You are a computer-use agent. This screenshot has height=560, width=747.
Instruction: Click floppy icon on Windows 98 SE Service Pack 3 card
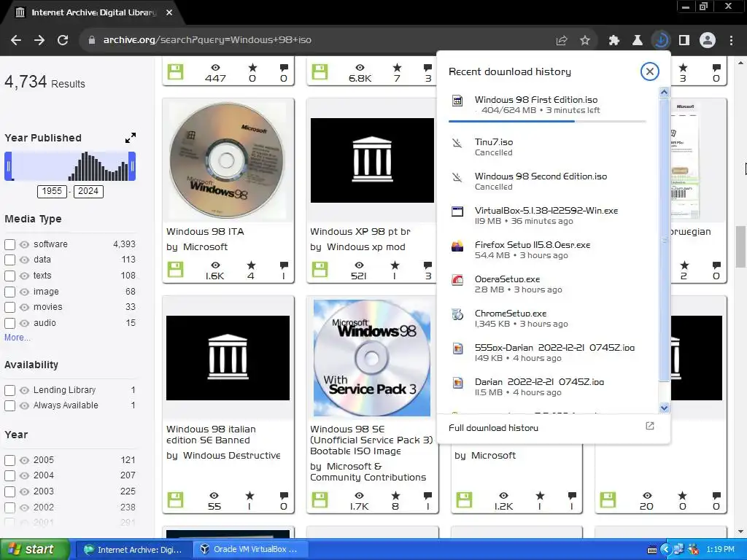320,500
